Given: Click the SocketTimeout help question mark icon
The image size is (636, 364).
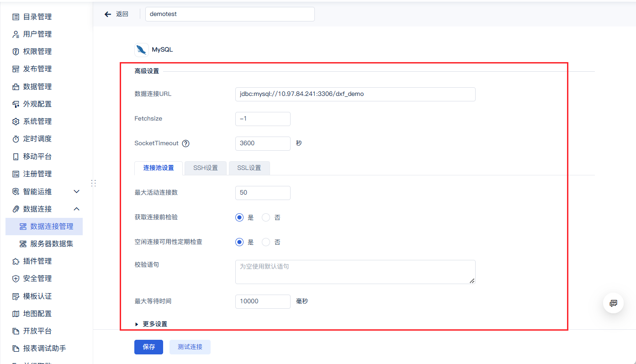Looking at the screenshot, I should [x=185, y=143].
